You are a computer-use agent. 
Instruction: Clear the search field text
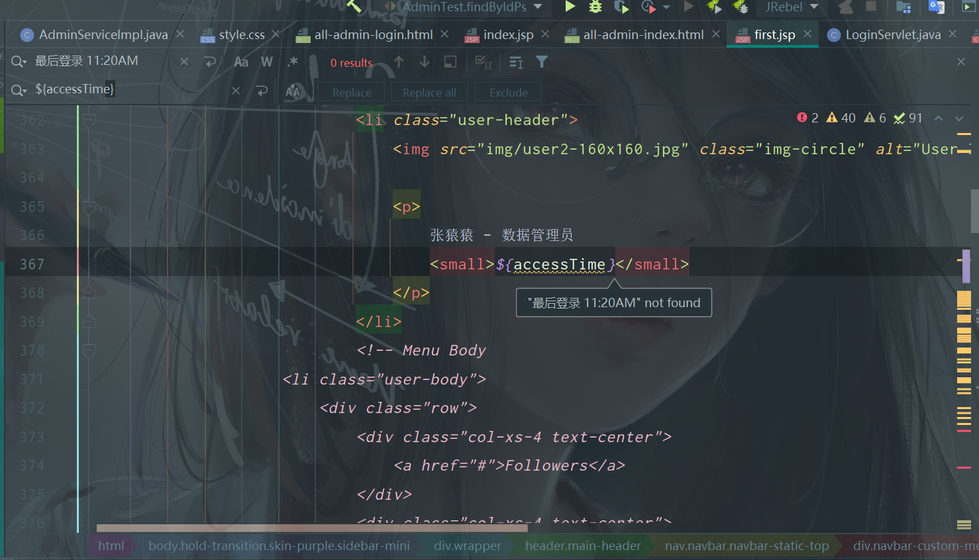coord(184,62)
